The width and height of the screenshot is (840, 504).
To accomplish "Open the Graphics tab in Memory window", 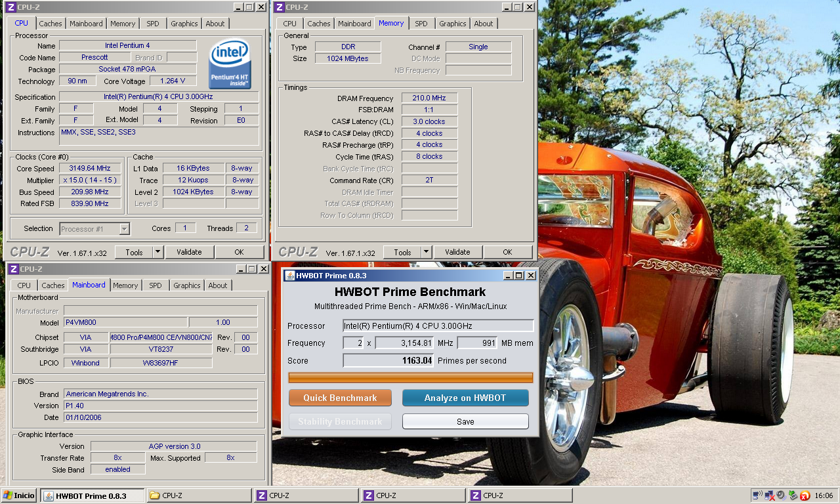I will click(x=452, y=24).
